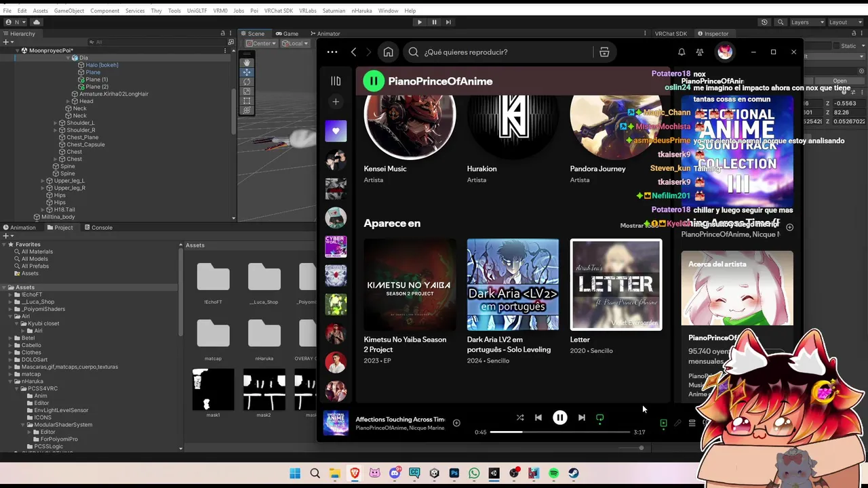Open the Spotify browse icon in search bar

[x=604, y=52]
